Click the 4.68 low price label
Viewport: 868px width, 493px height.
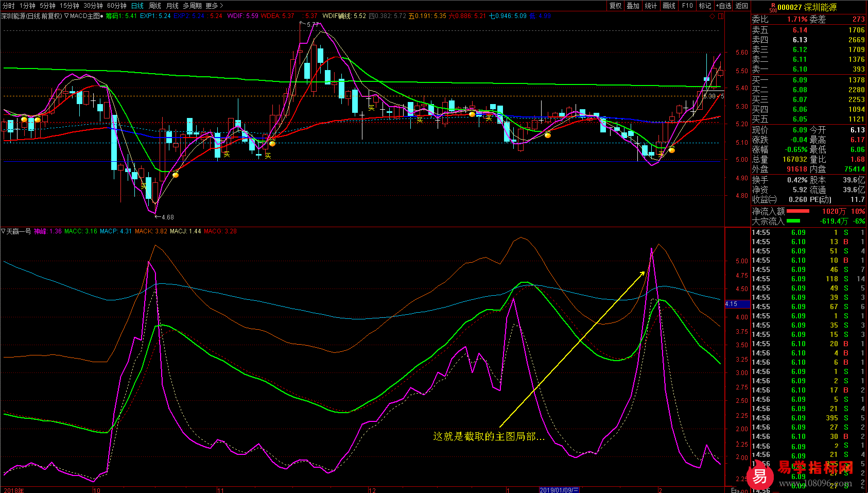click(x=168, y=217)
